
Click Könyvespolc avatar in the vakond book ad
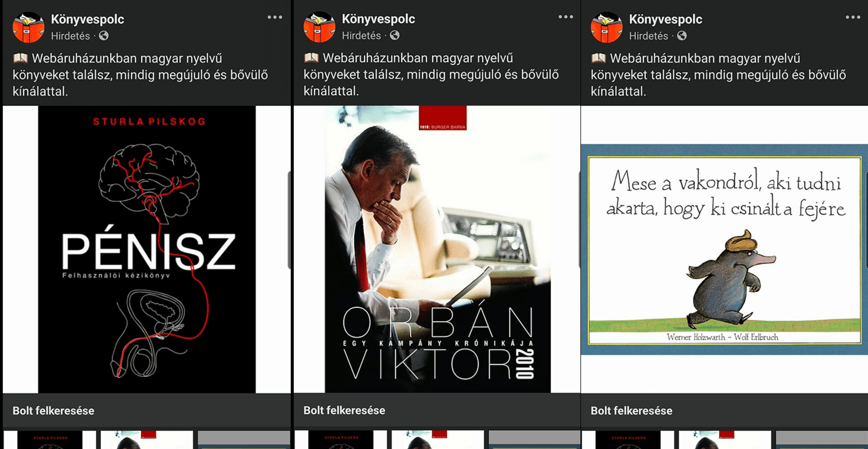(x=606, y=27)
